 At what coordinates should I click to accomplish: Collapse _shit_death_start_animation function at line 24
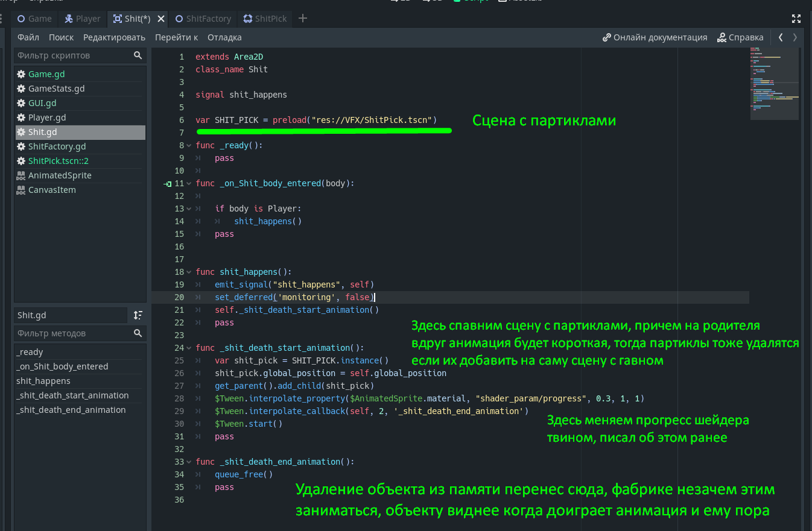189,348
